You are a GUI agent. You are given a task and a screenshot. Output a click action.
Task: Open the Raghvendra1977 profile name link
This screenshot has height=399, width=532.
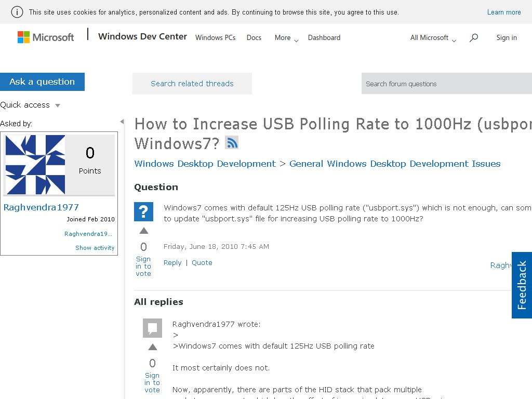41,207
